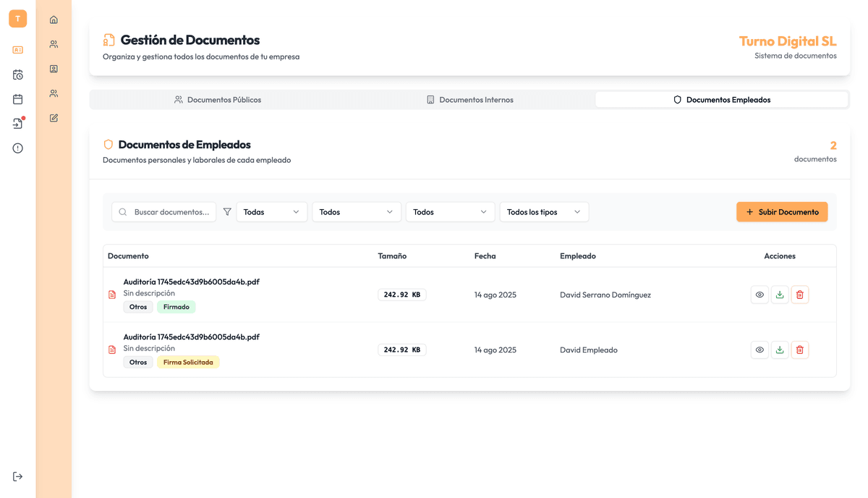Viewport: 868px width, 498px height.
Task: Click the funnel filter icon beside the search box
Action: click(227, 212)
